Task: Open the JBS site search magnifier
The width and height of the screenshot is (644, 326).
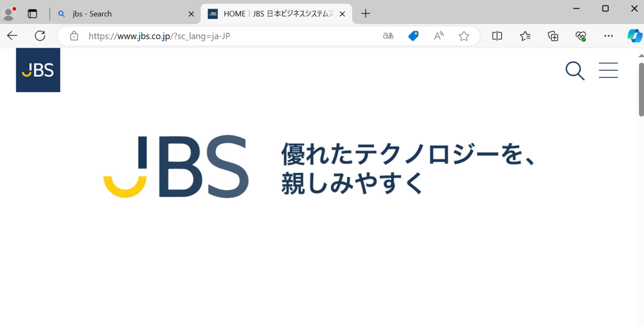Action: 575,71
